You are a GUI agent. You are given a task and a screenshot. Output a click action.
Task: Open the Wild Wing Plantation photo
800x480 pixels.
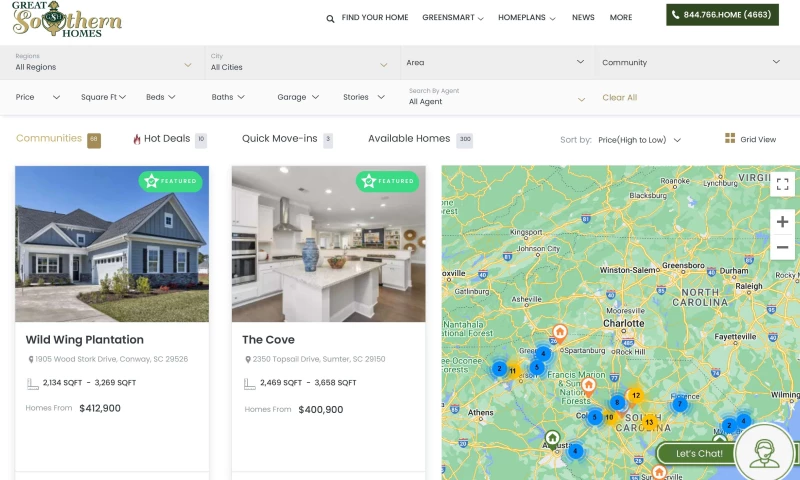pos(112,244)
